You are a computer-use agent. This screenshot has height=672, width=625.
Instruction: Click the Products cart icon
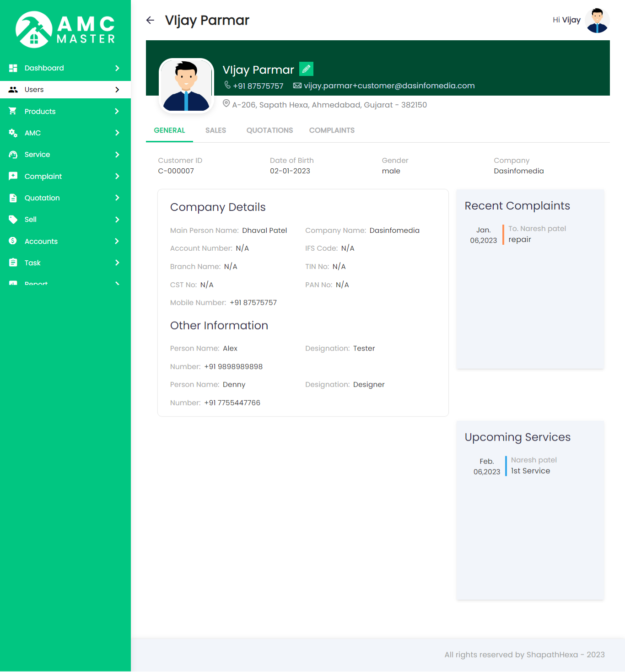click(x=13, y=111)
